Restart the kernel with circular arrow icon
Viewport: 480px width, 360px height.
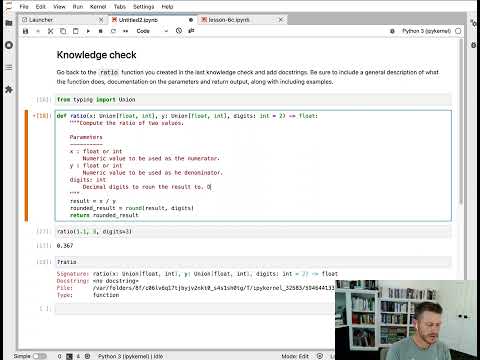pyautogui.click(x=113, y=31)
